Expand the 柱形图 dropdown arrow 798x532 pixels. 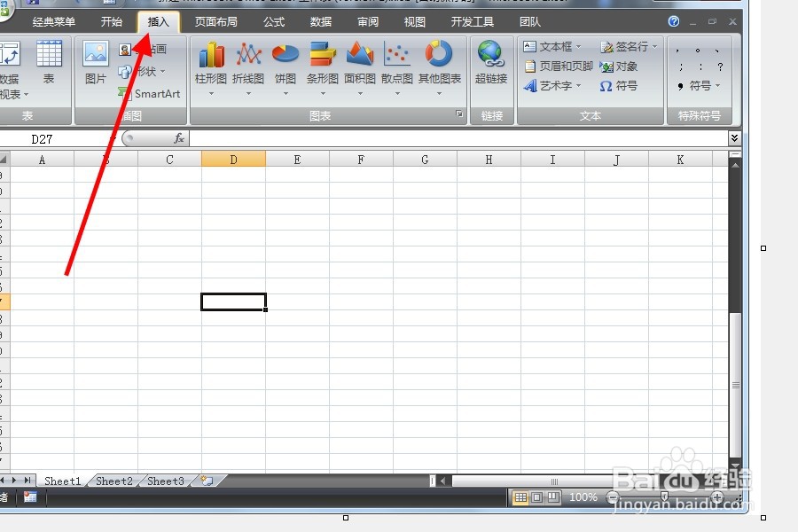pyautogui.click(x=211, y=94)
